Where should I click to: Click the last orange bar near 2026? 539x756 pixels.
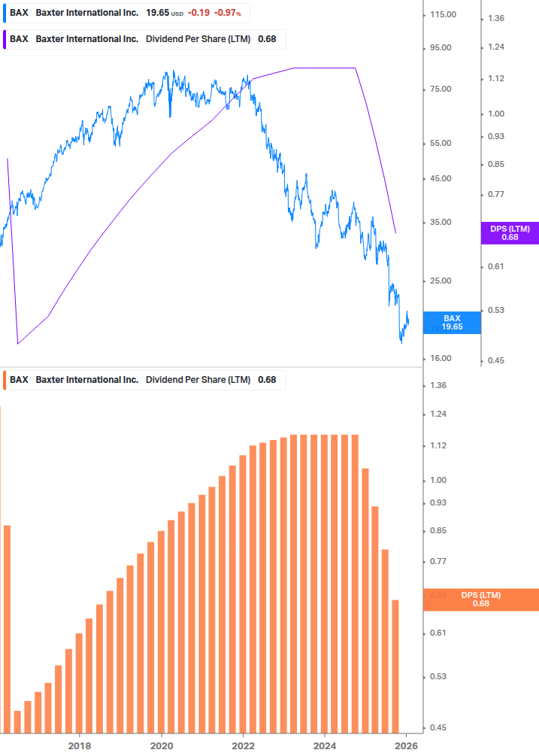(395, 666)
